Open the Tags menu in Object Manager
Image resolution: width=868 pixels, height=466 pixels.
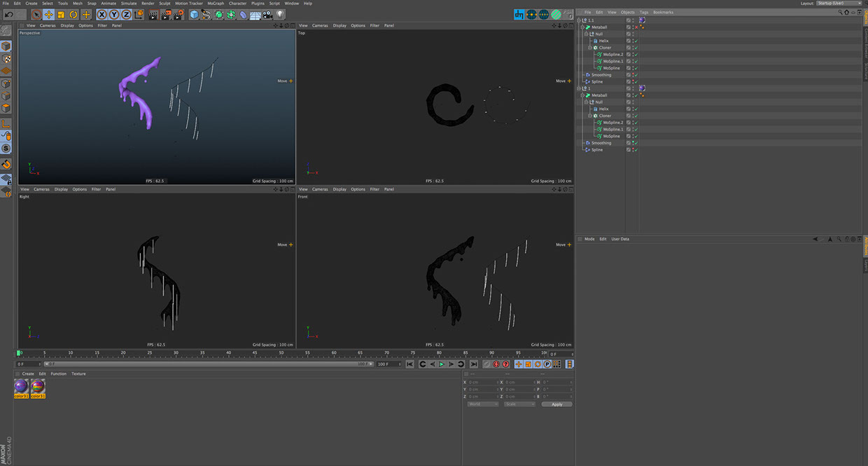[x=643, y=12]
